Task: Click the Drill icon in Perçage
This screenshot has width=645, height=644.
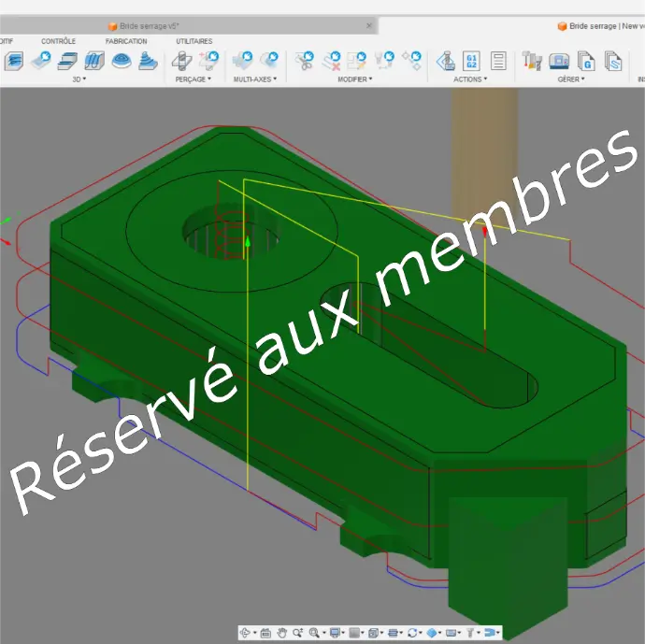Action: [182, 62]
